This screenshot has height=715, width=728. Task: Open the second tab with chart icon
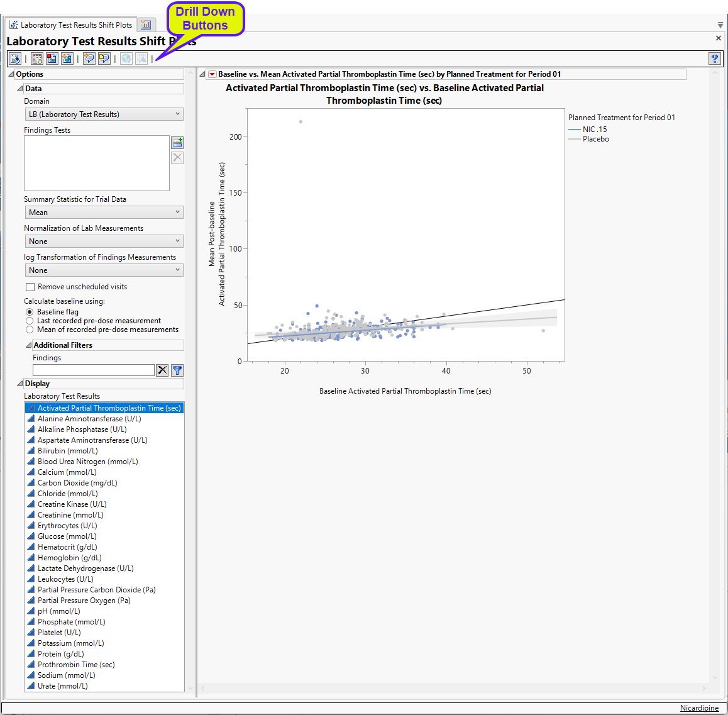[146, 25]
